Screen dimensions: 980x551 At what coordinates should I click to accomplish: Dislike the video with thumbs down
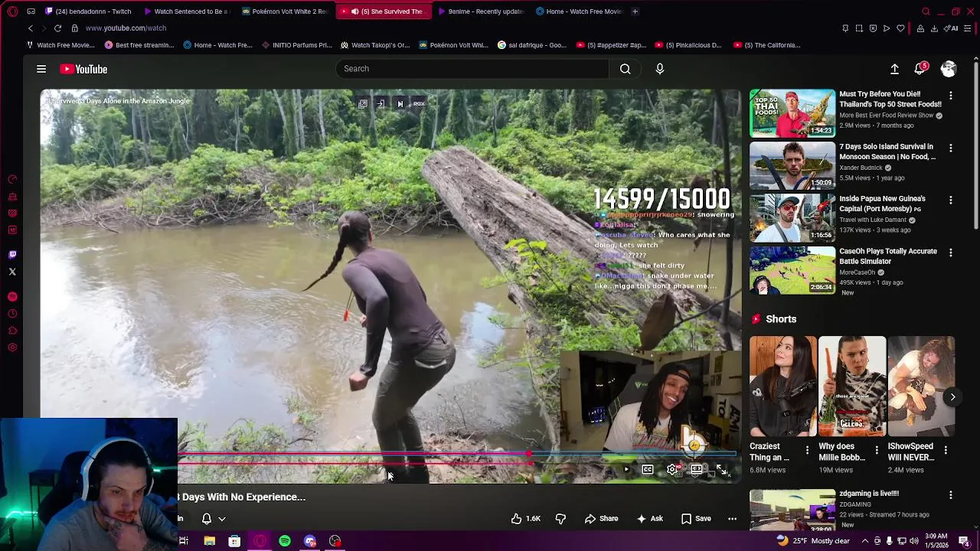click(560, 519)
